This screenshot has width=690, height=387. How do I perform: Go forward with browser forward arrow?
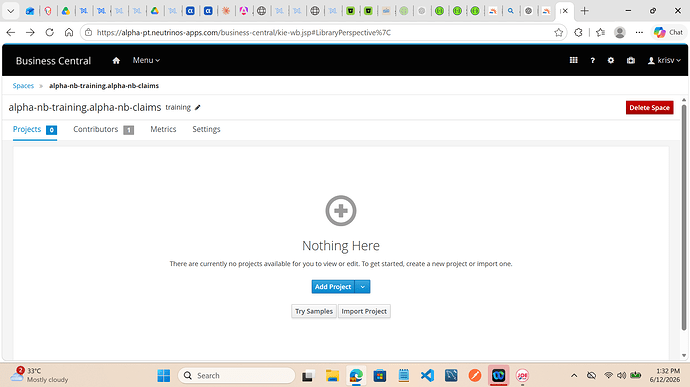30,33
